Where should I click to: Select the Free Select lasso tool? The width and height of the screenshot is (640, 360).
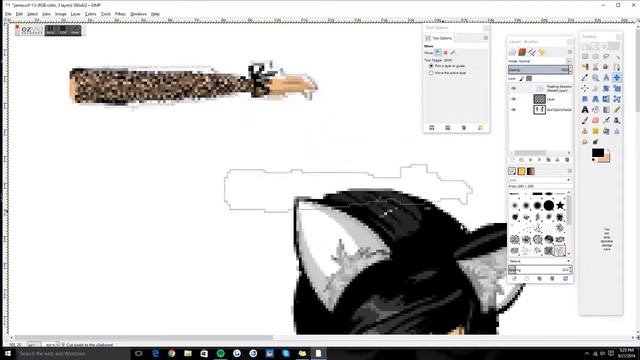(x=606, y=56)
